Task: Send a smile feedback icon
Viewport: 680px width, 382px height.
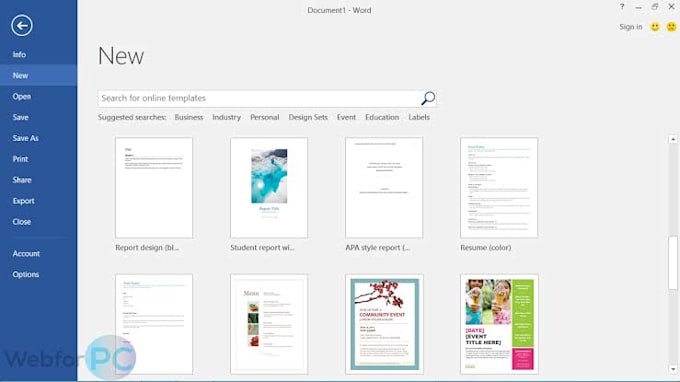Action: [x=655, y=27]
